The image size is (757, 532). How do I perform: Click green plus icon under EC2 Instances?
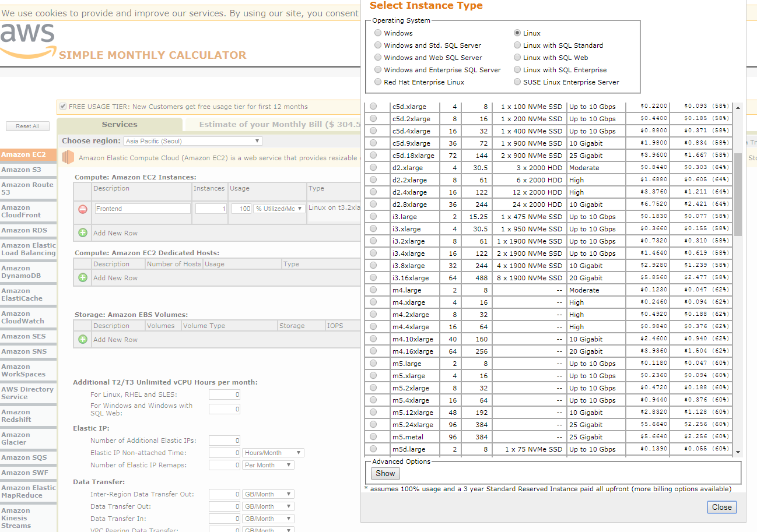tap(83, 232)
